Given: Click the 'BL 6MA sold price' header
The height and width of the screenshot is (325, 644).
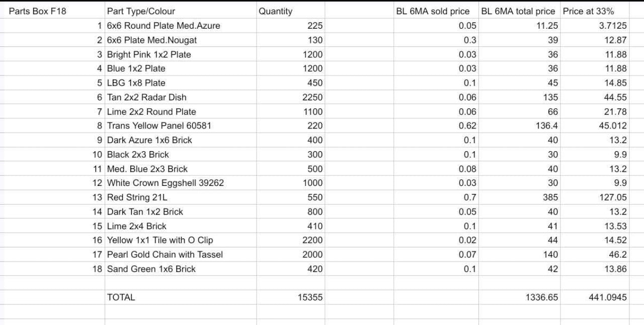Looking at the screenshot, I should (x=436, y=11).
